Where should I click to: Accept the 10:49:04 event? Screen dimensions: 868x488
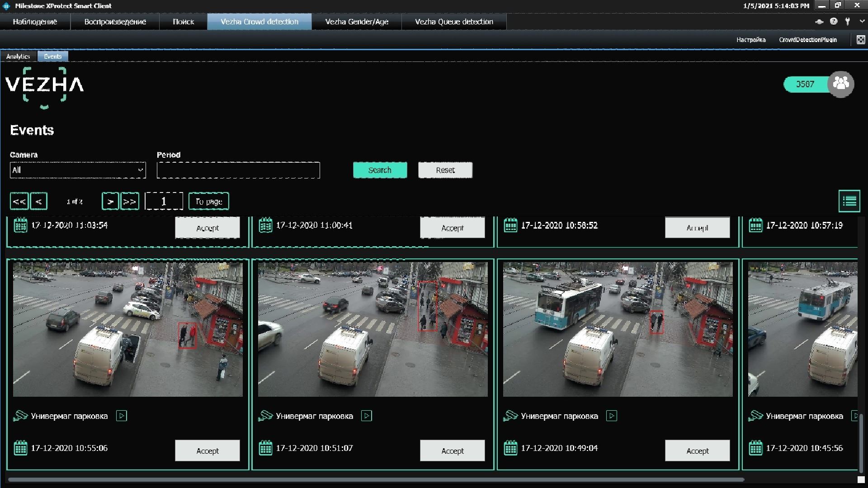click(x=698, y=450)
